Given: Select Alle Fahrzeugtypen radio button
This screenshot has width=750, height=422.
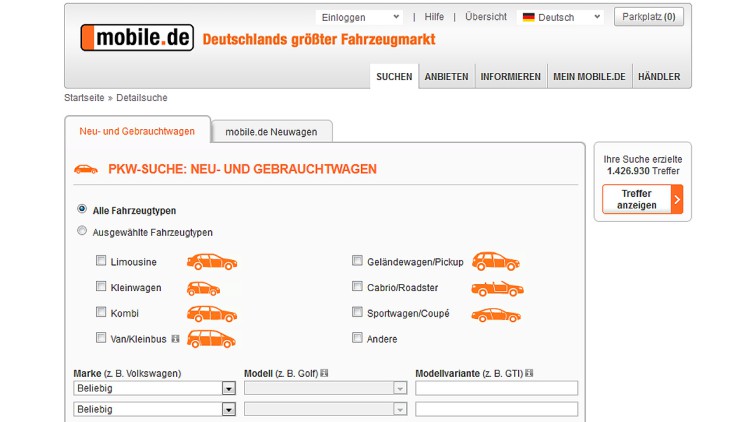Looking at the screenshot, I should [x=82, y=209].
